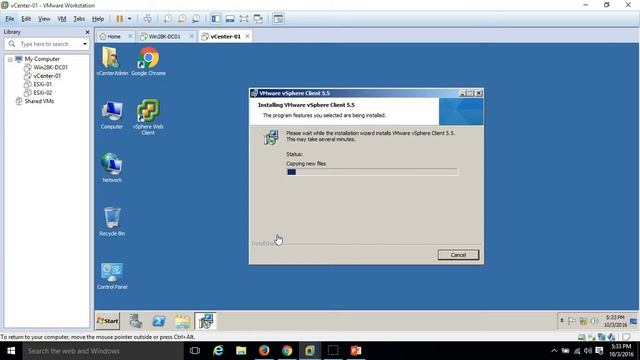Click the guest tray speaker icon
The image size is (640, 360).
pyautogui.click(x=594, y=321)
